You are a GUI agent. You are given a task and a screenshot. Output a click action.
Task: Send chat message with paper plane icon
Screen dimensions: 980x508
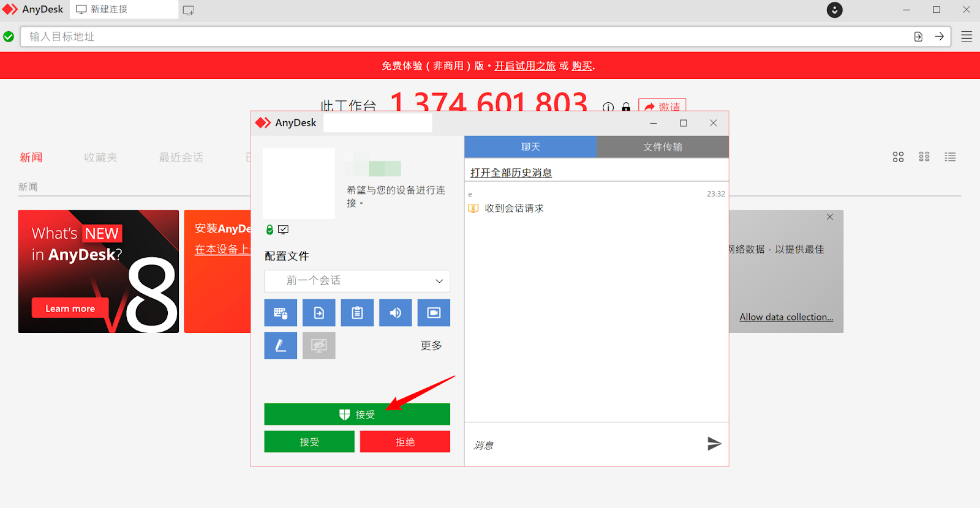tap(714, 444)
